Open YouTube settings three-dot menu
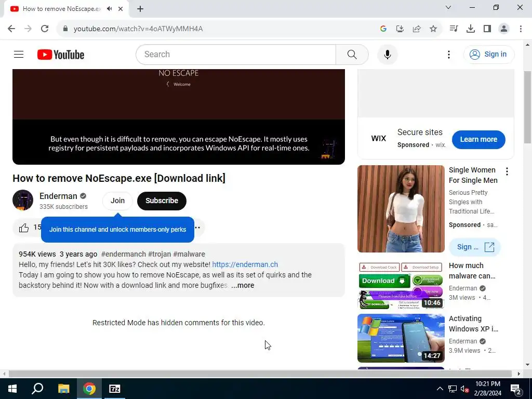The width and height of the screenshot is (532, 399). coord(448,55)
